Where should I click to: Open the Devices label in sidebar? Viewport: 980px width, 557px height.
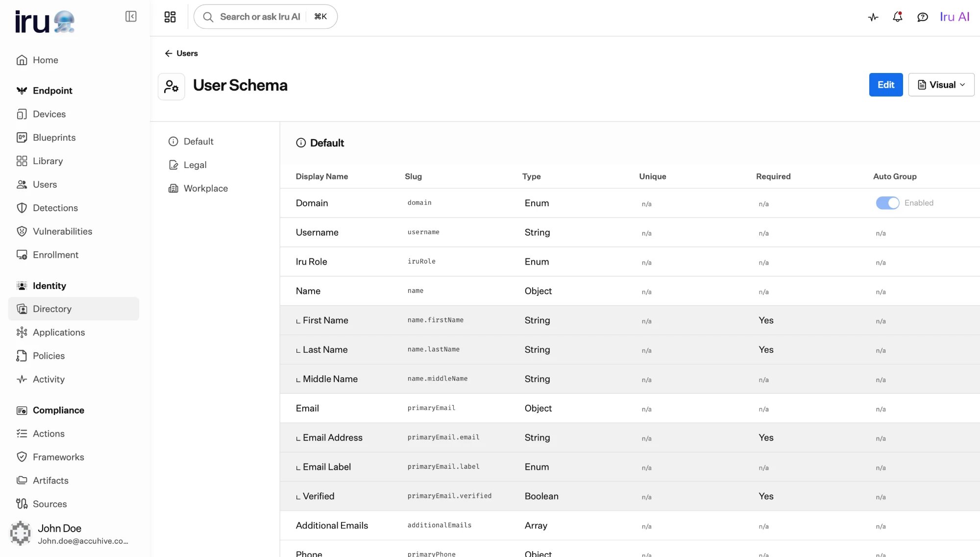coord(49,114)
